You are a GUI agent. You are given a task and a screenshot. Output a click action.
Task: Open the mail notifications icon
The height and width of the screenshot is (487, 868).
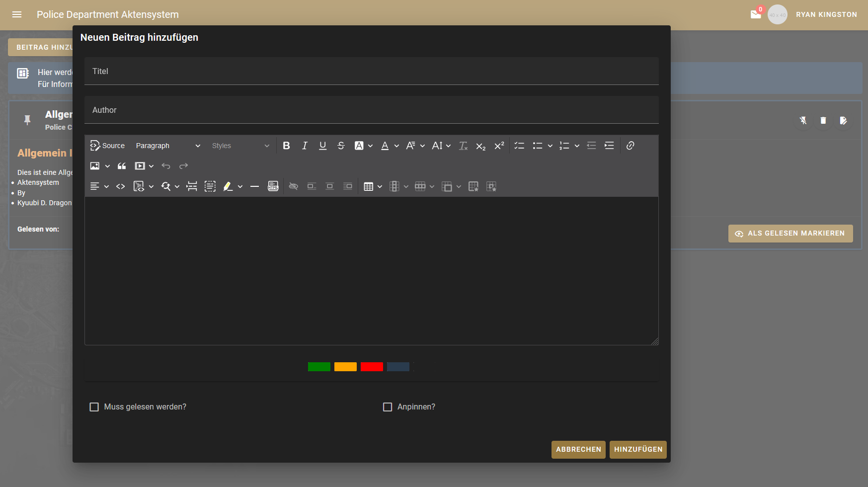(756, 14)
